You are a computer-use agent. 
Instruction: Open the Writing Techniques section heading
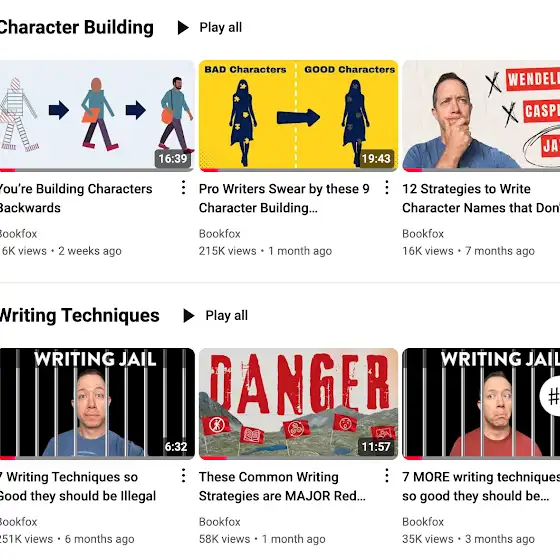point(79,316)
